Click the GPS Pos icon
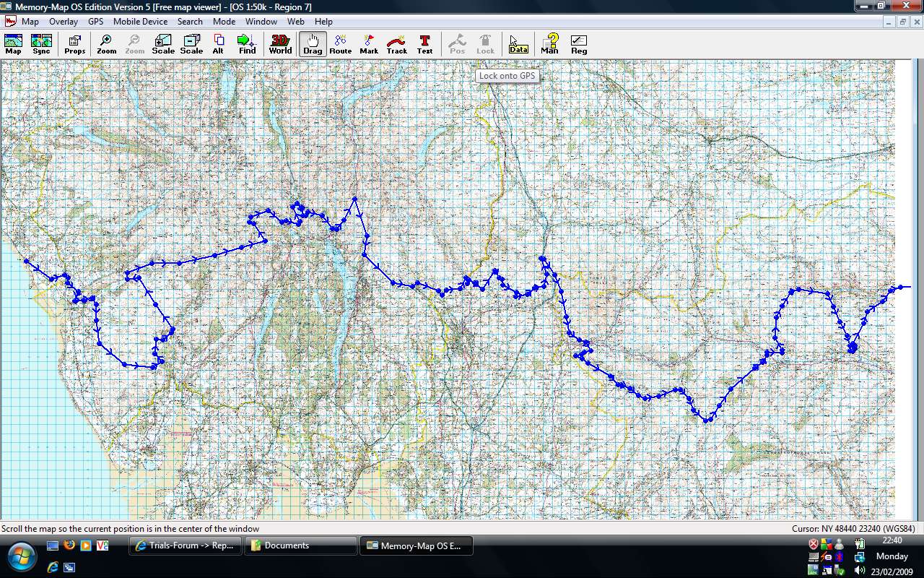 click(x=457, y=44)
